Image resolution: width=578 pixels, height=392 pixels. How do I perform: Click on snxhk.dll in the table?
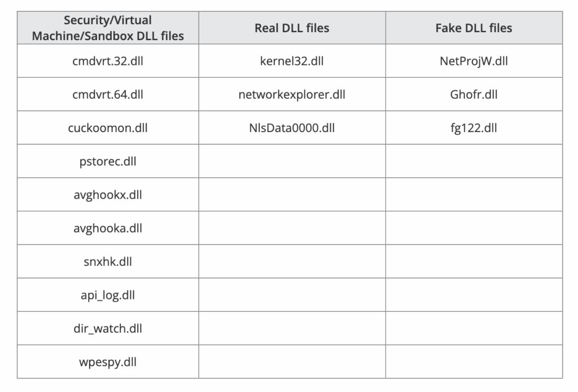click(x=108, y=261)
